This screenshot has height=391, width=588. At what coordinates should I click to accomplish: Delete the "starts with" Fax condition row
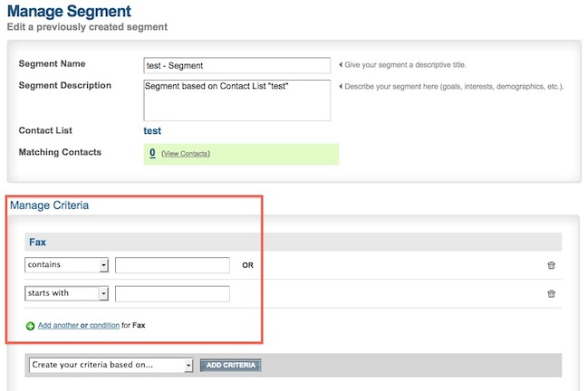tap(551, 294)
